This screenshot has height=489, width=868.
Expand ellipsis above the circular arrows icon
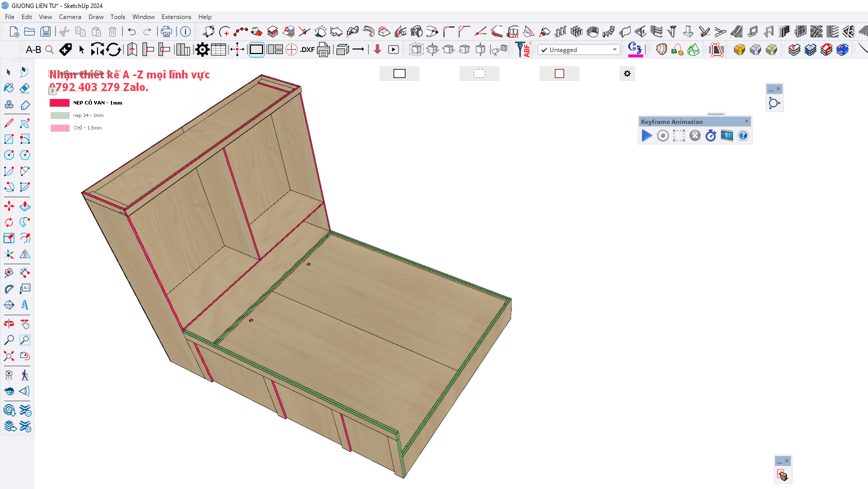771,89
